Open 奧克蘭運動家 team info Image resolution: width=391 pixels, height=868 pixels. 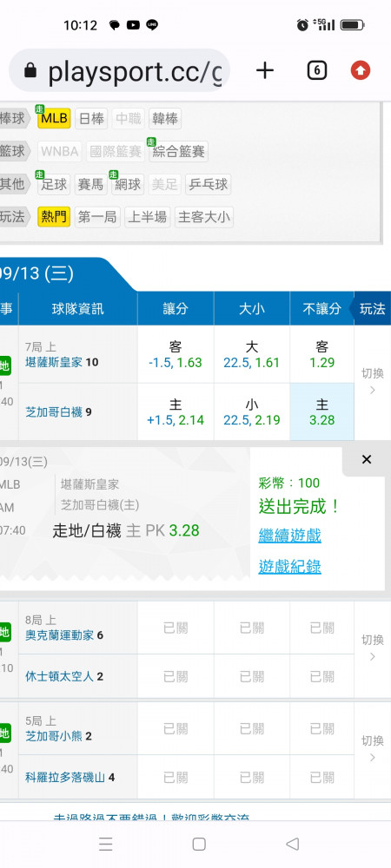(59, 635)
